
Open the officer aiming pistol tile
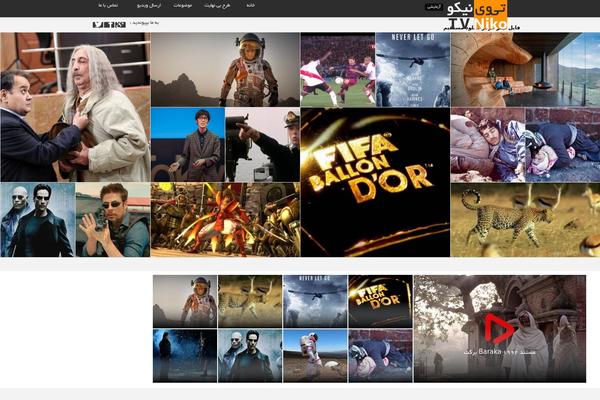tap(262, 145)
